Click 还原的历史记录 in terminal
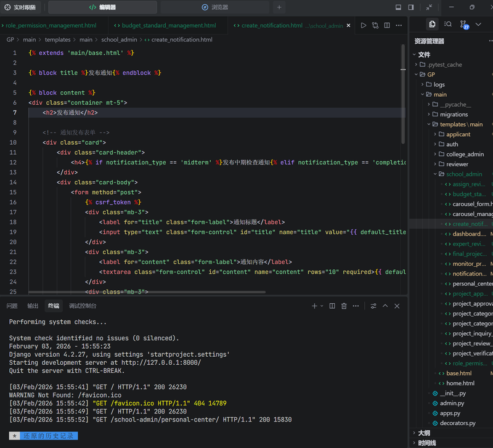 point(49,436)
